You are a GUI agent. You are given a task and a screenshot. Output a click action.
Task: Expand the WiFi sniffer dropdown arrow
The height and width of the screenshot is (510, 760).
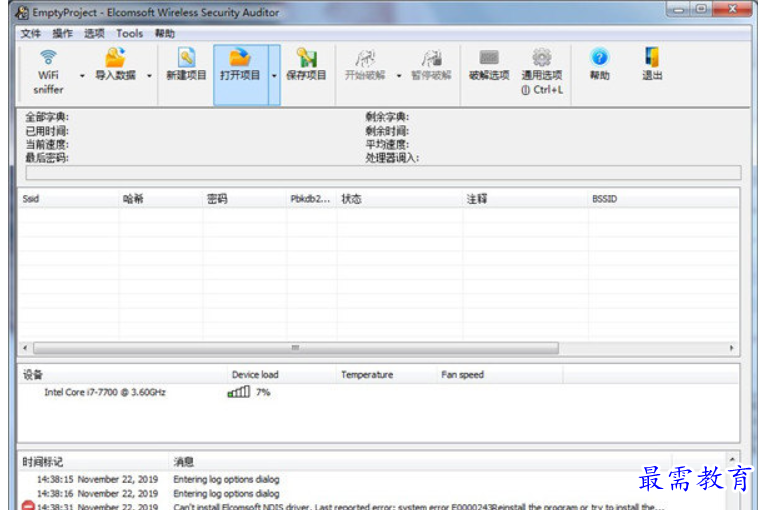click(x=82, y=76)
